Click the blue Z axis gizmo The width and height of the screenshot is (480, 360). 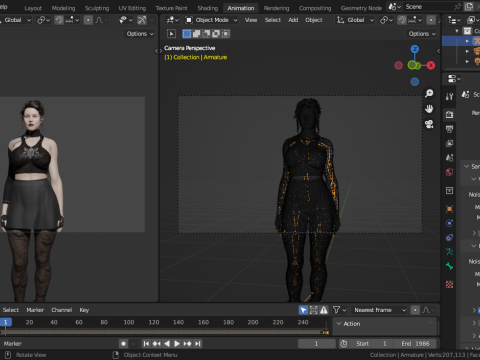(415, 49)
